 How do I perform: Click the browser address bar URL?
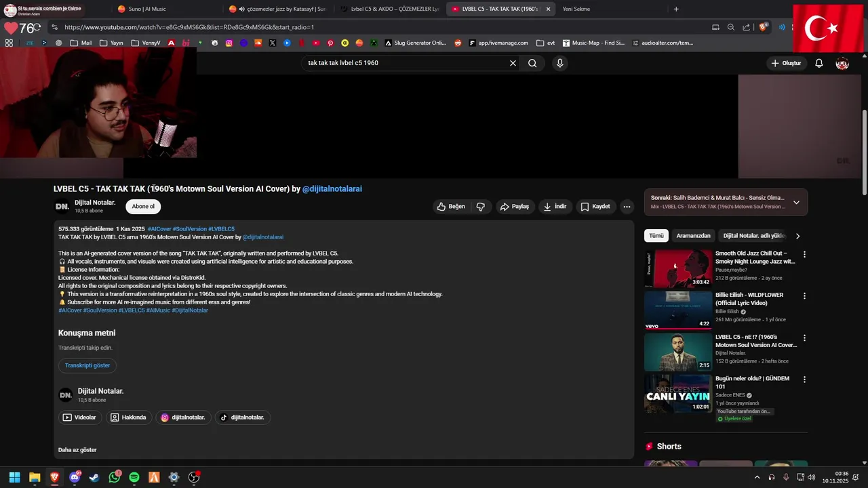pyautogui.click(x=189, y=27)
